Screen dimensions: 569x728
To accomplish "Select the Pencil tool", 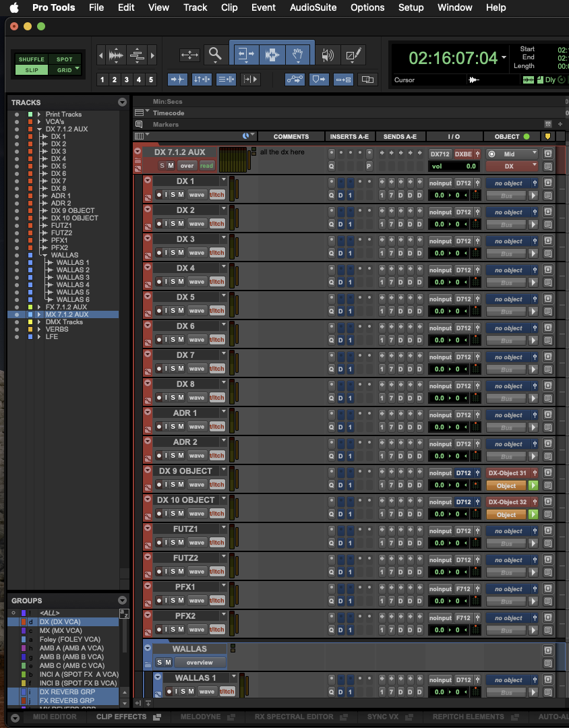I will point(352,55).
